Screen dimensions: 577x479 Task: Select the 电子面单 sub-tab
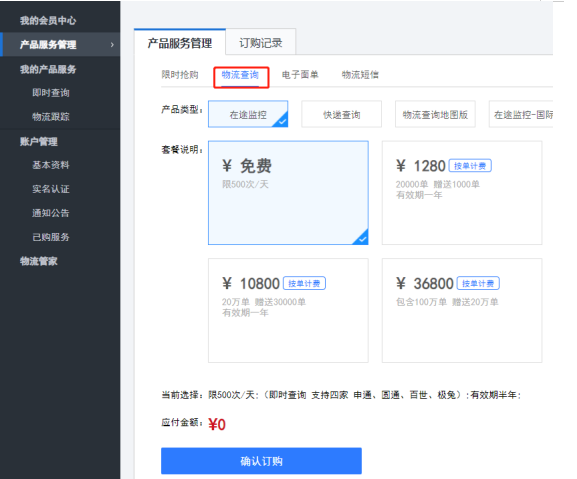coord(300,75)
